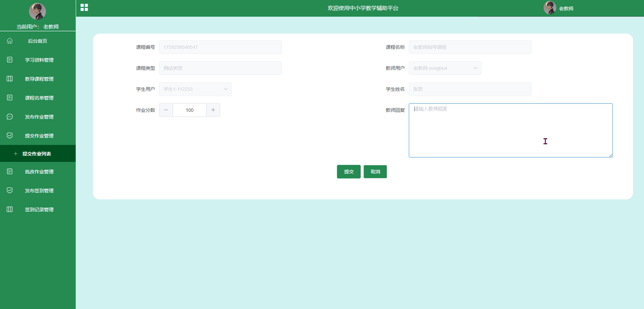The height and width of the screenshot is (309, 644).
Task: Click the top-right 老教师 avatar
Action: click(550, 8)
